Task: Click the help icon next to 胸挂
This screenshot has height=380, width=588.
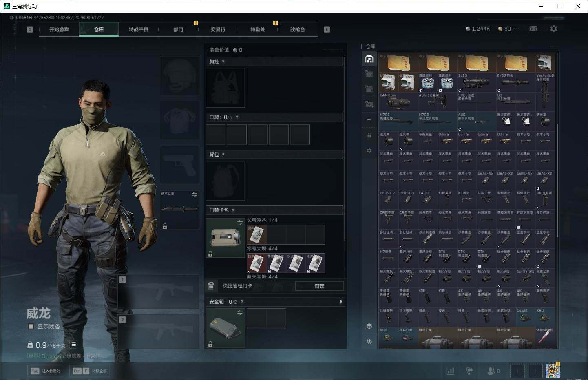Action: 223,62
